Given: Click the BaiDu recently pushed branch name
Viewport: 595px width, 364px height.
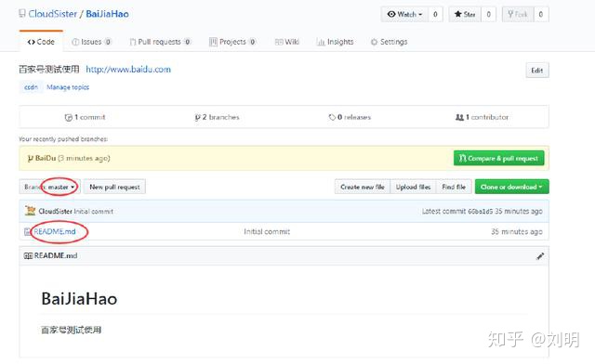Looking at the screenshot, I should pos(46,158).
